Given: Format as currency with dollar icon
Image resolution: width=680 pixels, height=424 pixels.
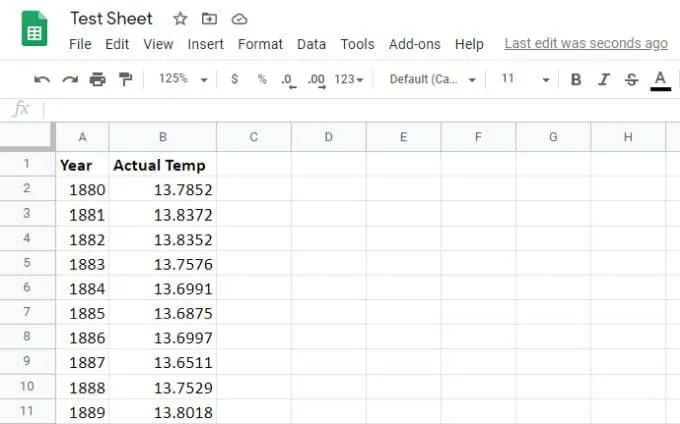Looking at the screenshot, I should 235,79.
